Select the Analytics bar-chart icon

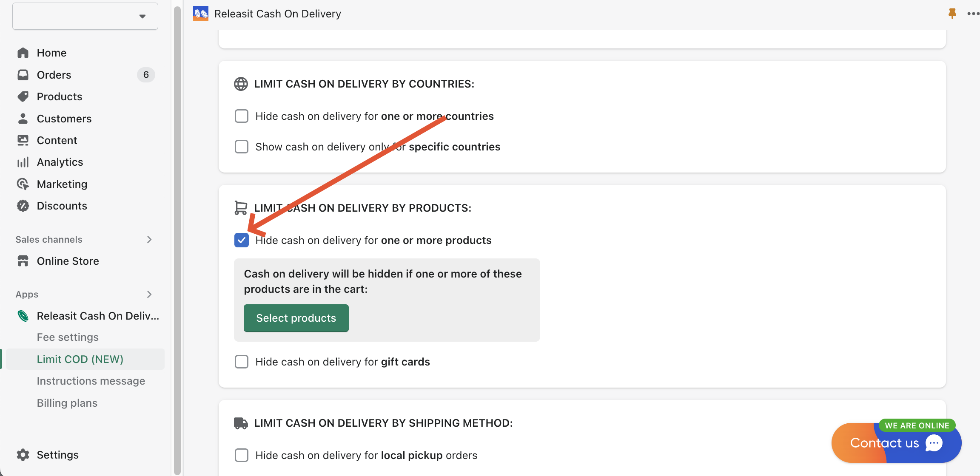tap(23, 162)
